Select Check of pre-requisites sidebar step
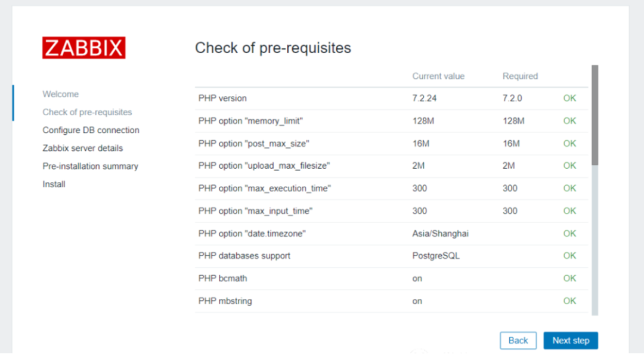Image resolution: width=644 pixels, height=355 pixels. [x=87, y=112]
